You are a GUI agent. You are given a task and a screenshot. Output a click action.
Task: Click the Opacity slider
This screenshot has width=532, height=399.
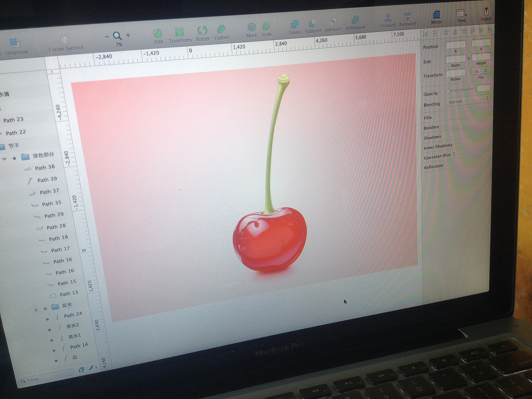coord(460,90)
